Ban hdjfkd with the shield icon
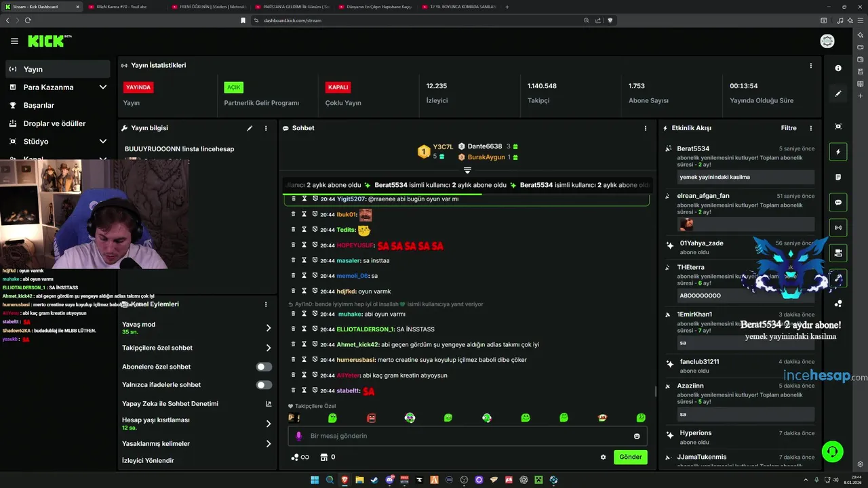Image resolution: width=868 pixels, height=488 pixels. 315,291
